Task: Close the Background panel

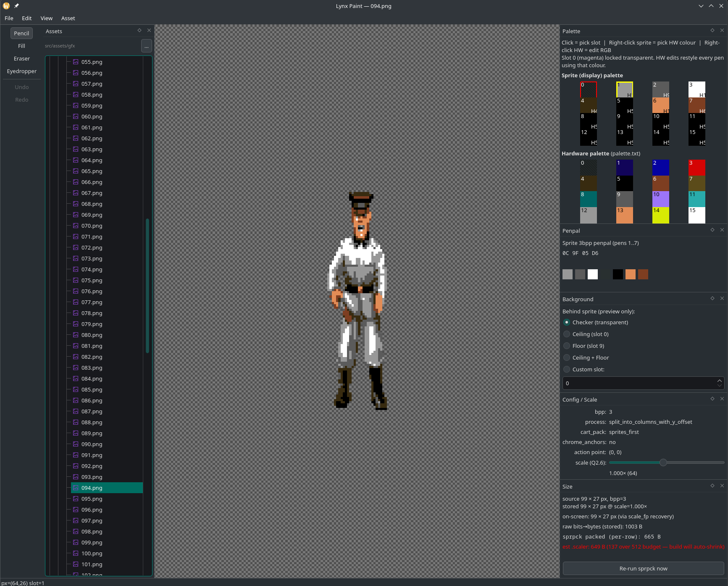Action: coord(722,298)
